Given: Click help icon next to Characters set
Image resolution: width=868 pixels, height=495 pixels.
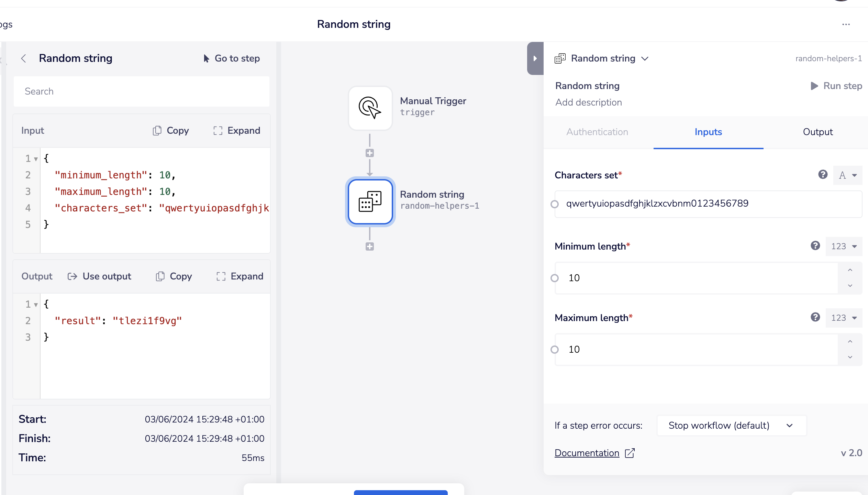Looking at the screenshot, I should 823,175.
